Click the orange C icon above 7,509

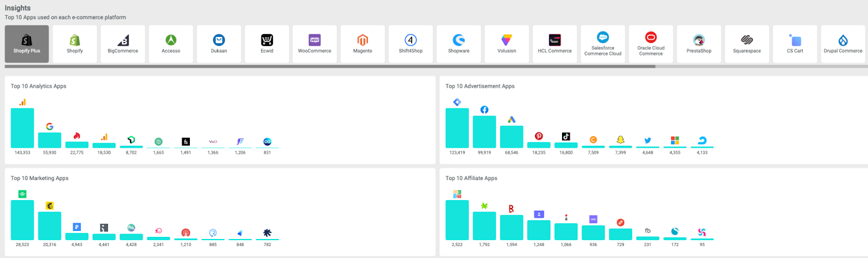coord(593,140)
